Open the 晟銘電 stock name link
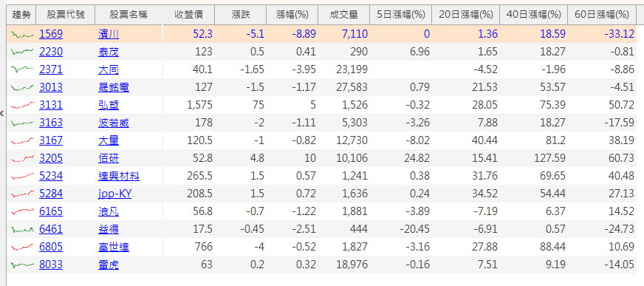Screen dimensions: 644x286 [x=114, y=87]
